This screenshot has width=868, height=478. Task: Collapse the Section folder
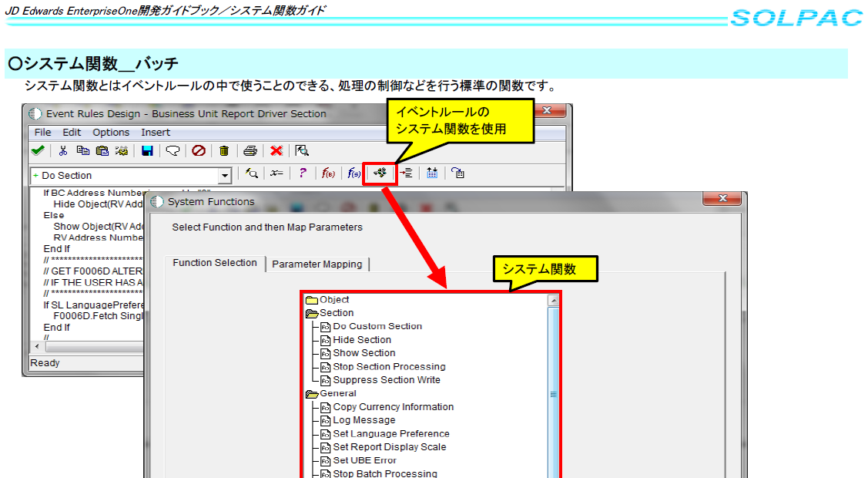click(312, 314)
